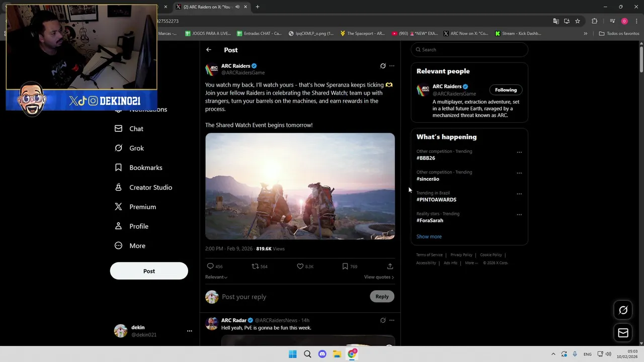The height and width of the screenshot is (362, 644).
Task: Open the Shared Watch post image
Action: click(300, 186)
